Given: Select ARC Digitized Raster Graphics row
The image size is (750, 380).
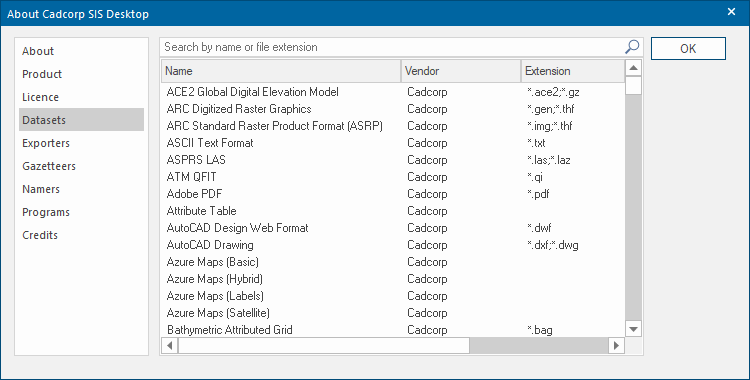Looking at the screenshot, I should point(393,109).
